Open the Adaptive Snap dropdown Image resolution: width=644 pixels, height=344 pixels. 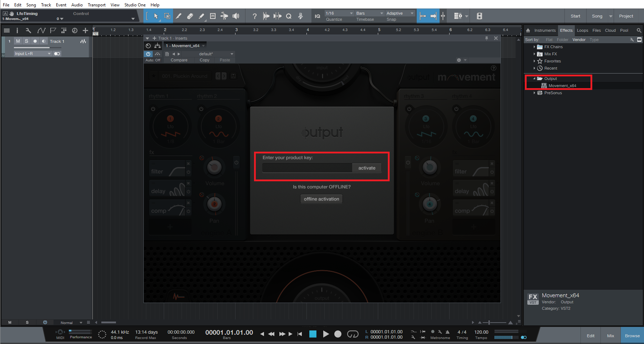coord(400,13)
